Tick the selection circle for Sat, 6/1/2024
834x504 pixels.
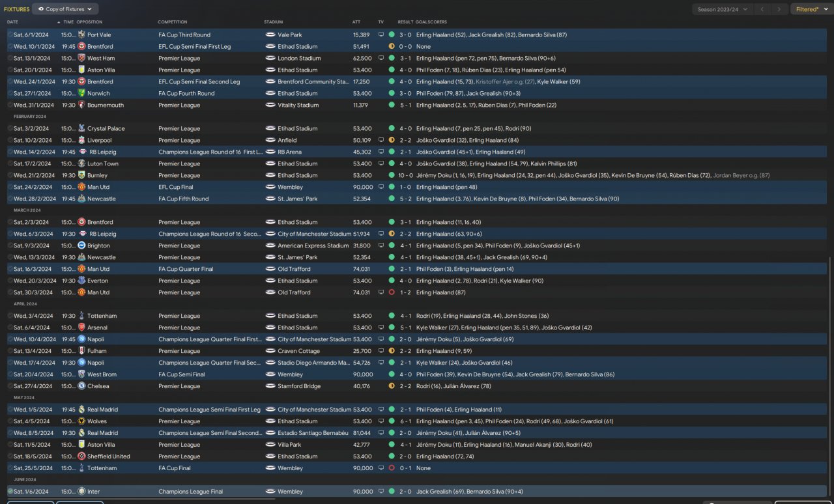pyautogui.click(x=10, y=35)
